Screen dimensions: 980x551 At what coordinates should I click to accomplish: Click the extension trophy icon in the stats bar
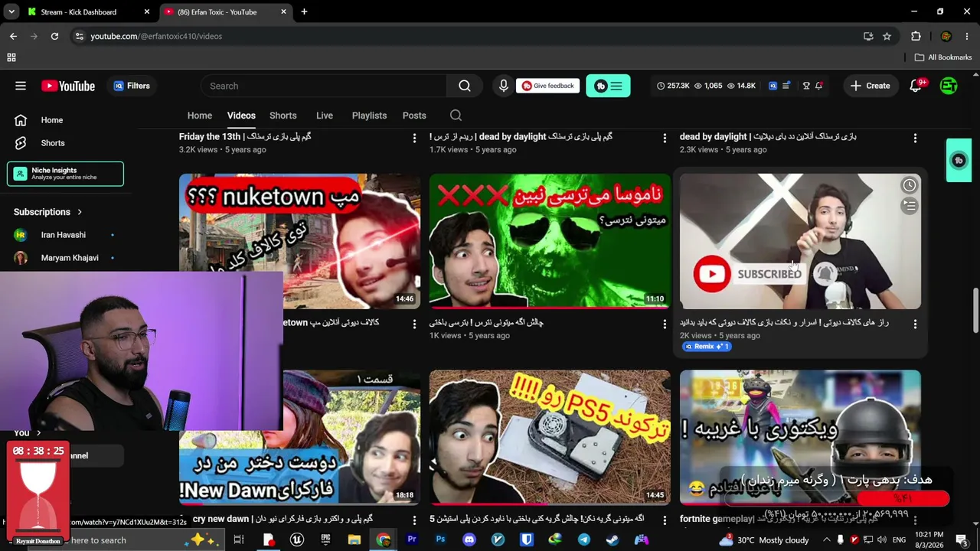(x=806, y=86)
